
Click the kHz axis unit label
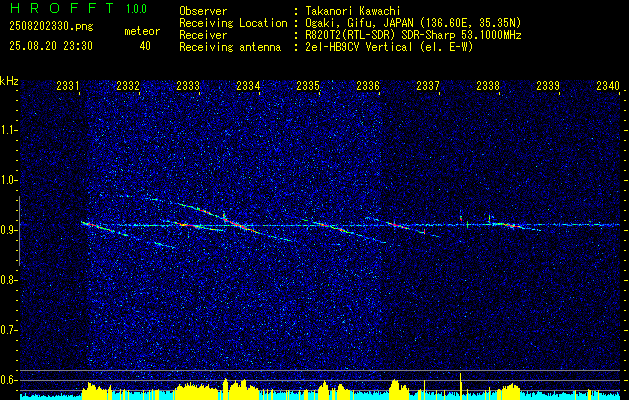(9, 81)
